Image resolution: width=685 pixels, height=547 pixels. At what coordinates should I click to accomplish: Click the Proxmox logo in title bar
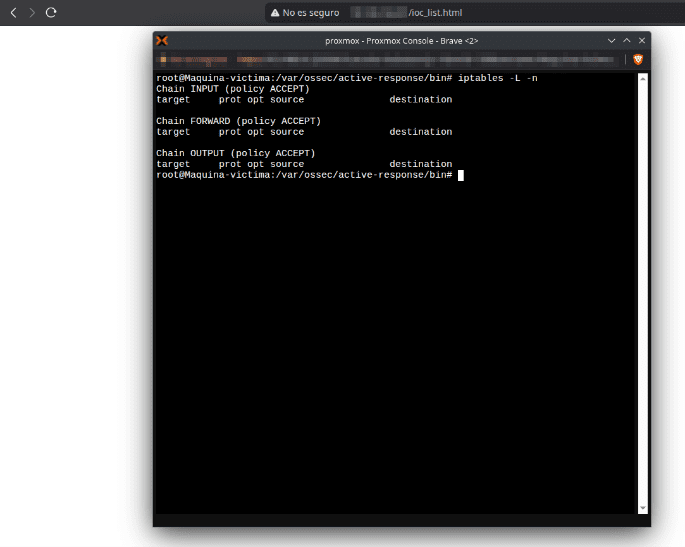pos(162,40)
